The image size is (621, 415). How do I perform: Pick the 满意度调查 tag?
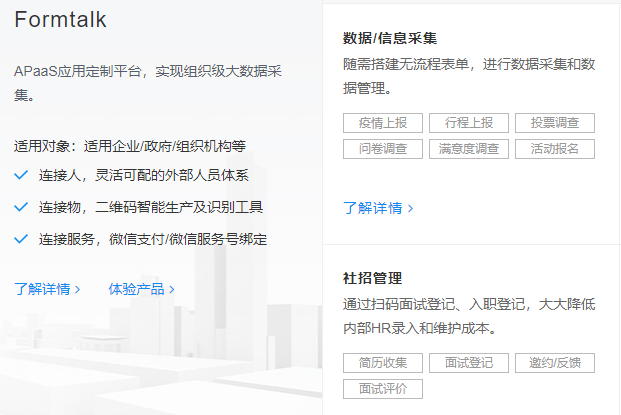pyautogui.click(x=468, y=149)
